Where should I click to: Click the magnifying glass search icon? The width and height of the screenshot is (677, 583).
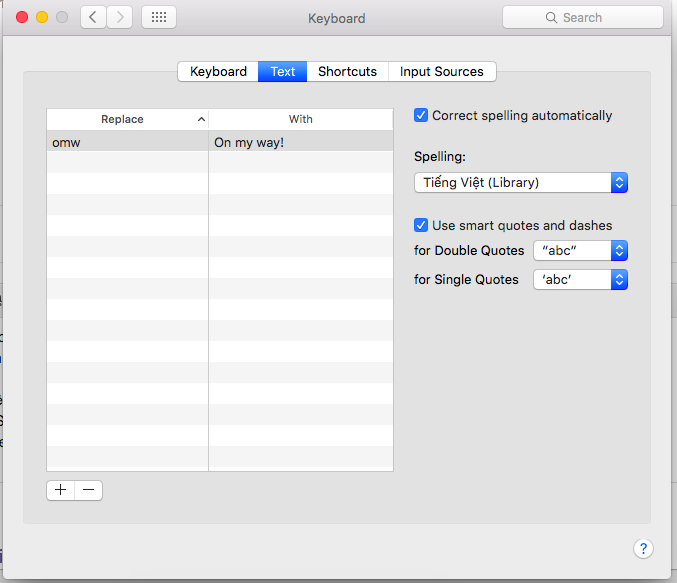click(x=551, y=17)
